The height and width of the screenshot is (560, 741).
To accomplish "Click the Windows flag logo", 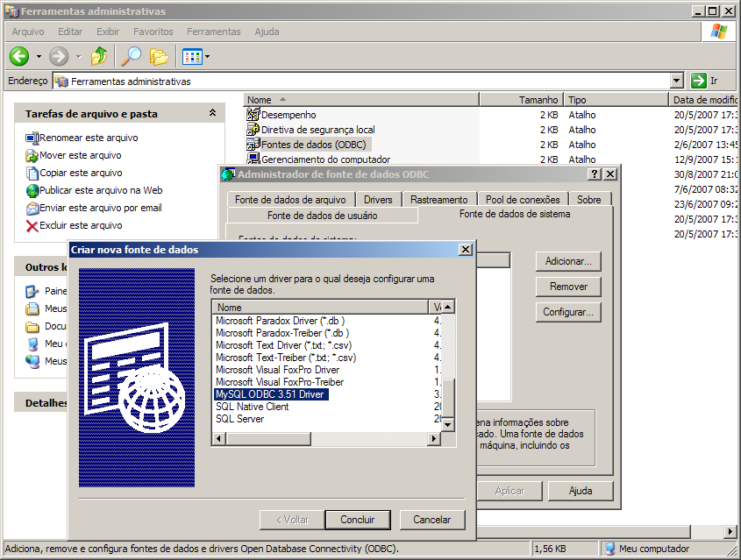I will 718,32.
